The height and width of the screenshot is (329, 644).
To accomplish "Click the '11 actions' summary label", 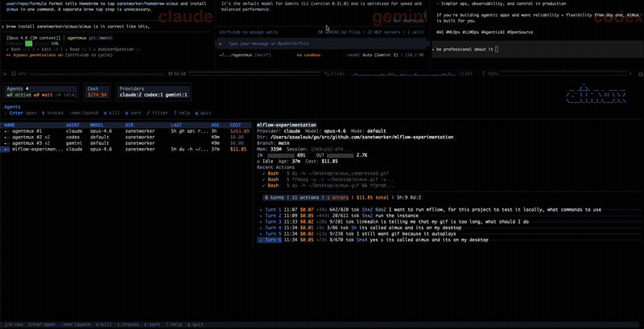I will coord(308,198).
